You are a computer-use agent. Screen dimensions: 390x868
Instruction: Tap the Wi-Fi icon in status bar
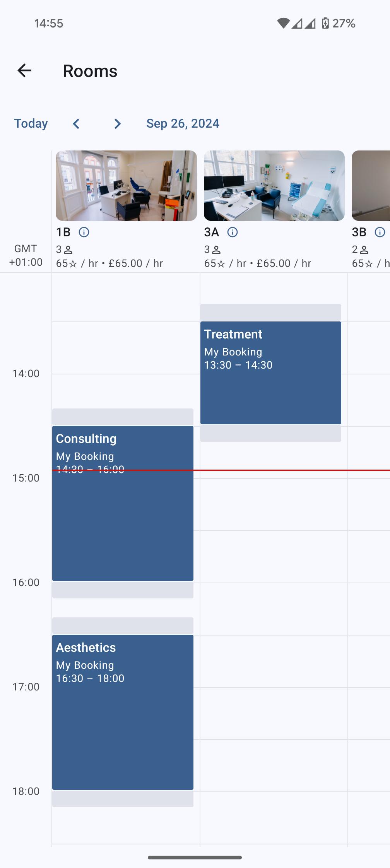click(x=283, y=23)
